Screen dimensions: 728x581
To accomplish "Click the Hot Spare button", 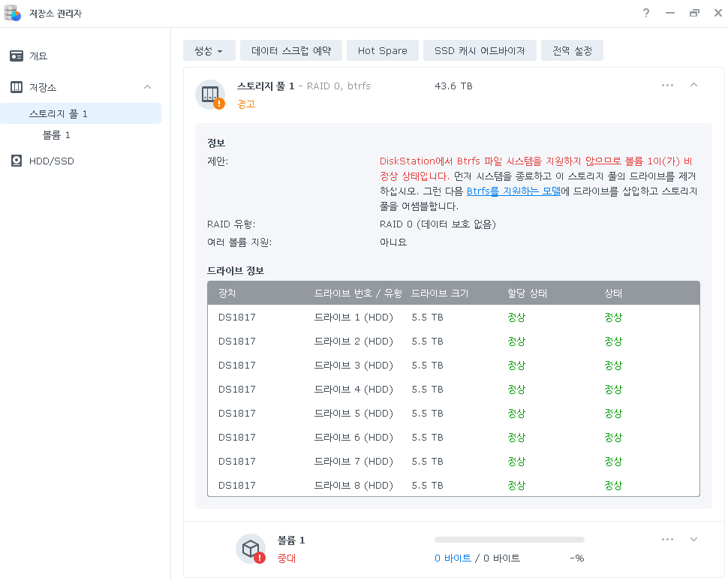I will tap(383, 50).
